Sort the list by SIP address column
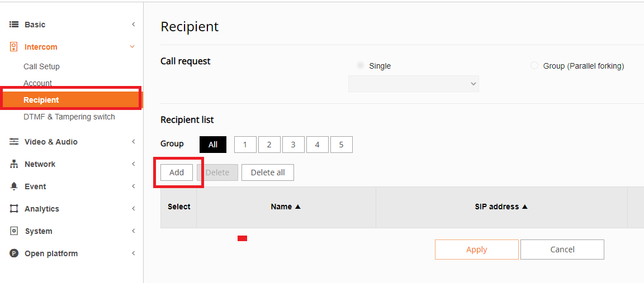644x283 pixels. [x=501, y=207]
